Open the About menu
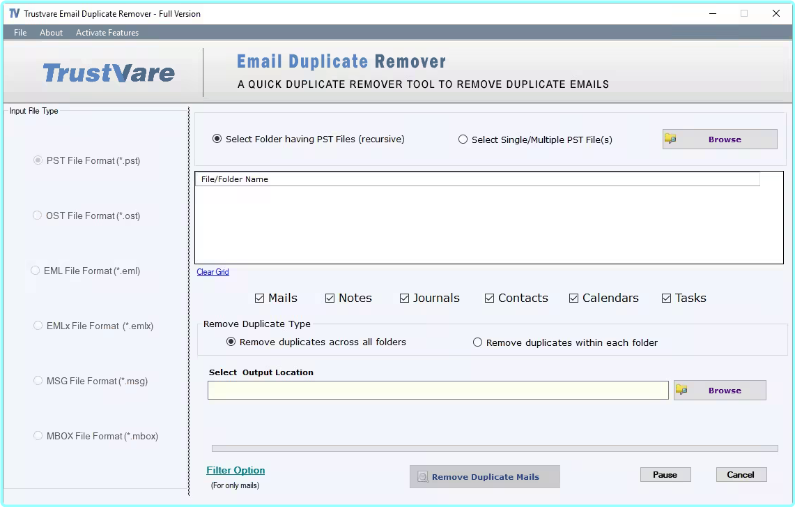This screenshot has width=795, height=507. pos(51,32)
